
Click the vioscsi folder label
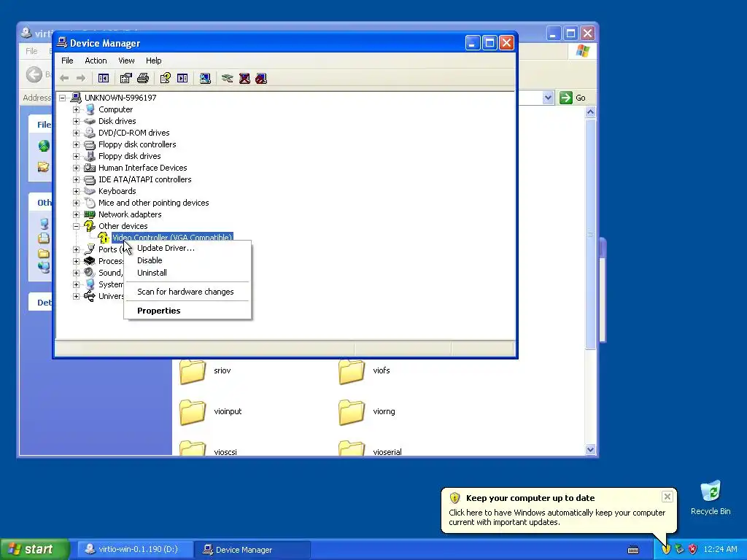point(225,452)
